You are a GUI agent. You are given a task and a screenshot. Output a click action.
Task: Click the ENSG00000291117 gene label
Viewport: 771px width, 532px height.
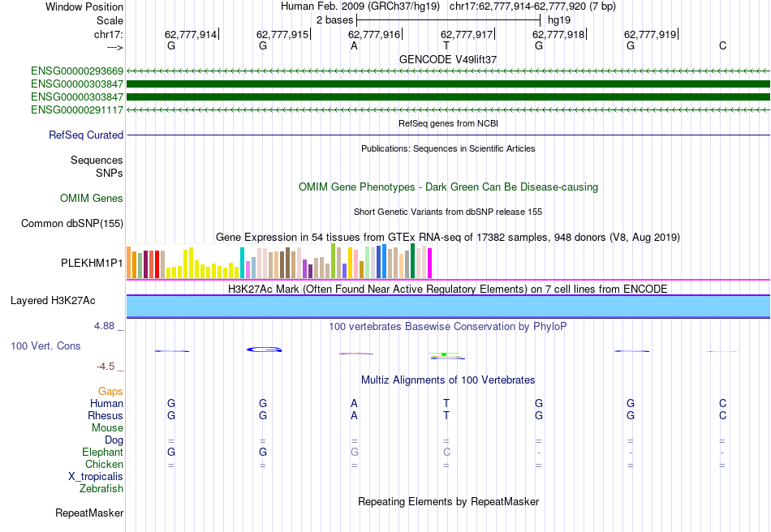(x=77, y=110)
